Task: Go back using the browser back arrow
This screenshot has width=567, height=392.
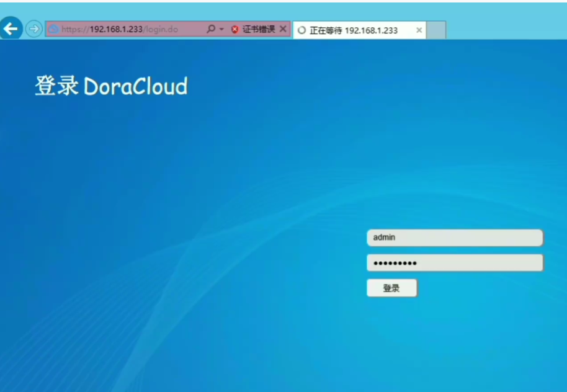Action: pos(11,28)
